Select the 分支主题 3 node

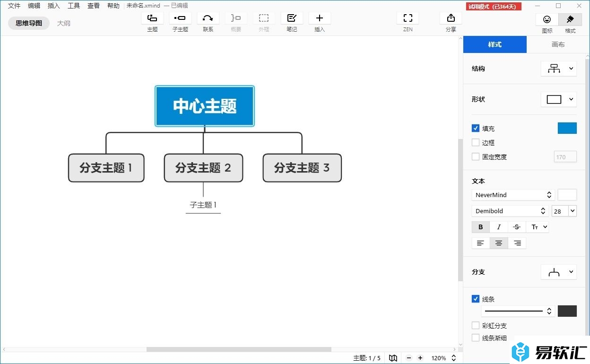pos(302,168)
